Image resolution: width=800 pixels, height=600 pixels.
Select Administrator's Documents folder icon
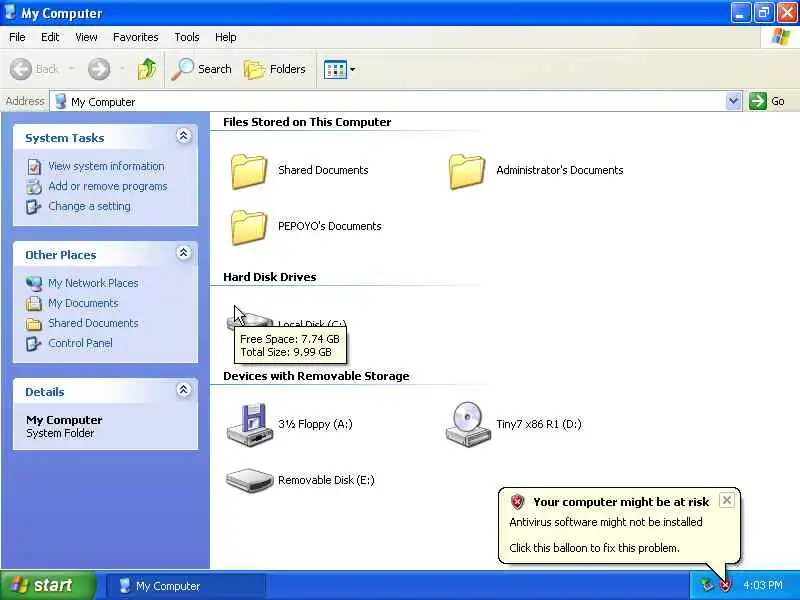click(x=467, y=171)
